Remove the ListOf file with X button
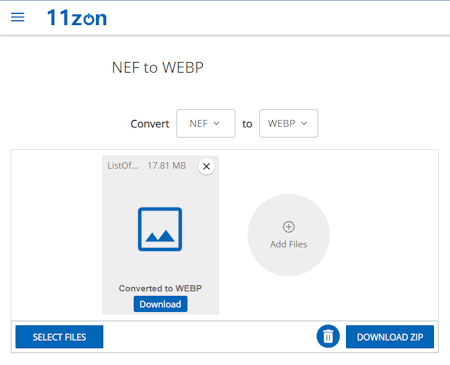The height and width of the screenshot is (365, 450). [206, 166]
